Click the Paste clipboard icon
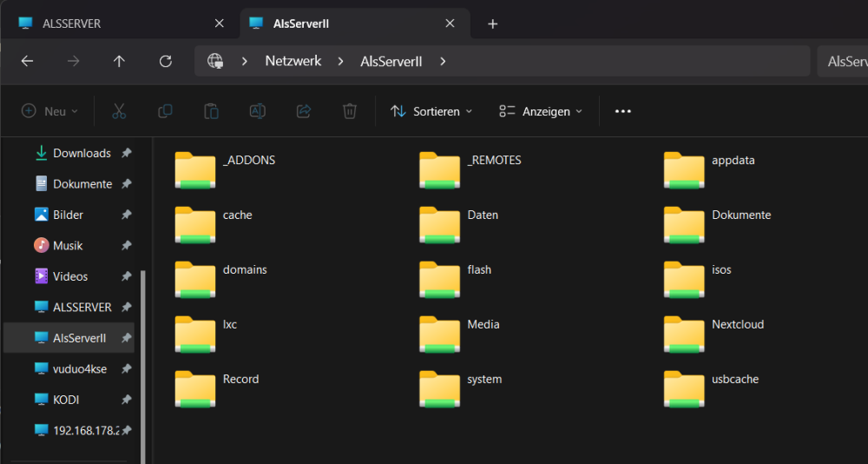This screenshot has height=464, width=868. [211, 111]
